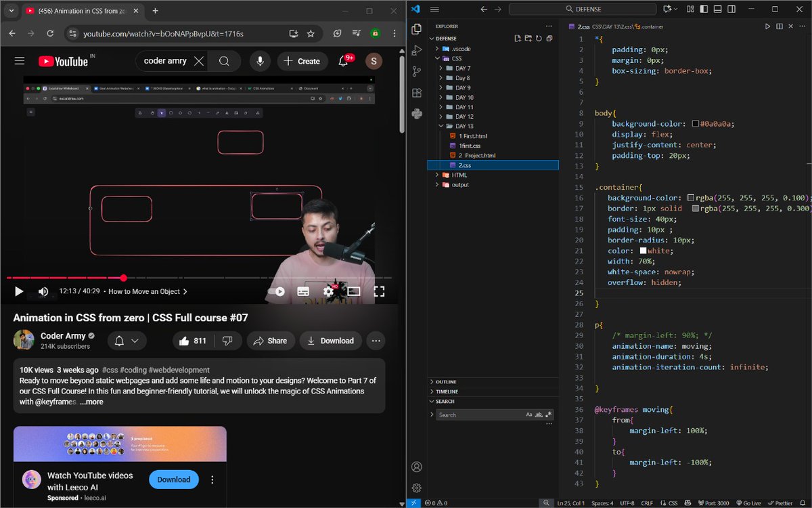Open Chrome tab search dropdown

pyautogui.click(x=10, y=11)
